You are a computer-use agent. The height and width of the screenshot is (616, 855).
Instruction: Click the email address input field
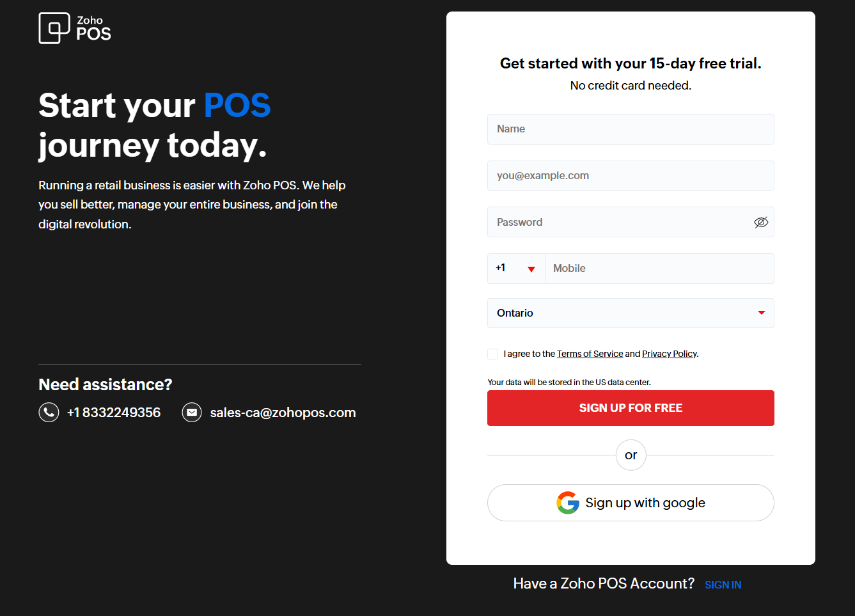tap(630, 176)
